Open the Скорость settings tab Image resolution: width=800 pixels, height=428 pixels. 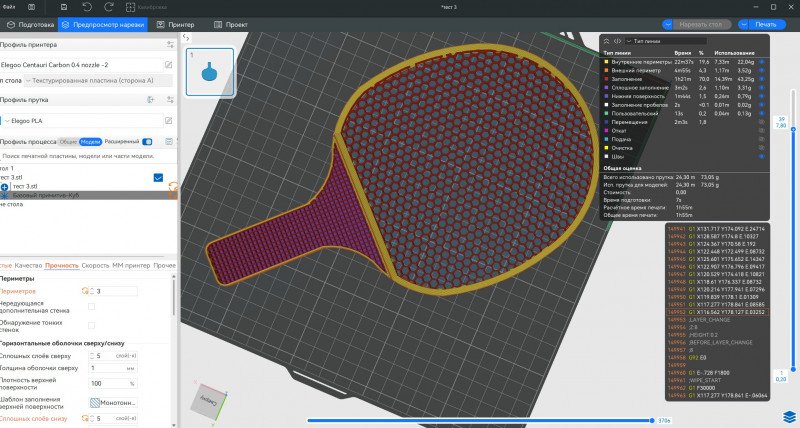[x=96, y=265]
